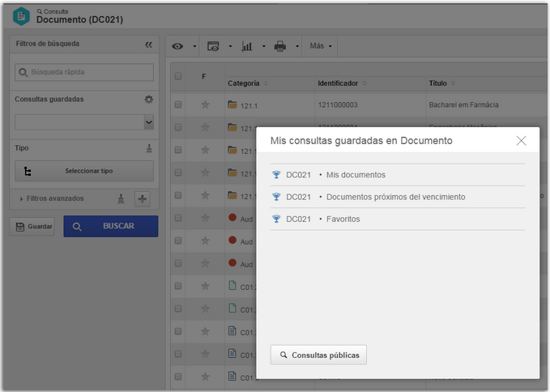
Task: Check the second 121.1 row checkbox
Action: point(178,127)
